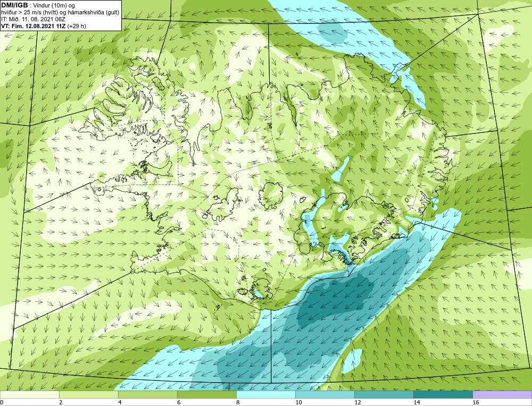Click the legend label "6"
532x406 pixels.
click(x=179, y=402)
